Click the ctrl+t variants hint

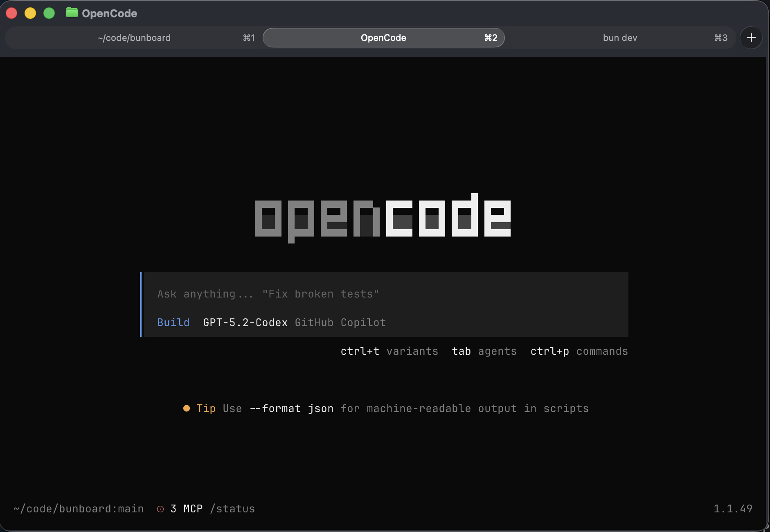[390, 351]
